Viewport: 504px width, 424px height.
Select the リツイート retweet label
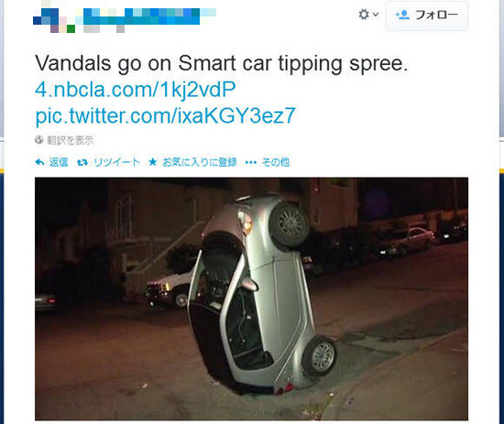117,162
